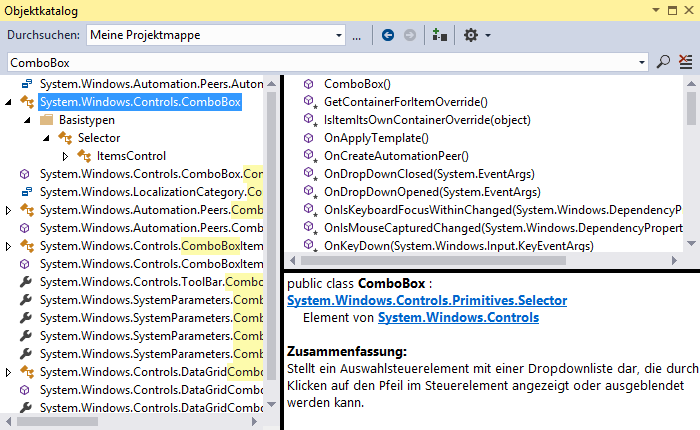
Task: Click the members list vertical scrollbar
Action: [691, 160]
